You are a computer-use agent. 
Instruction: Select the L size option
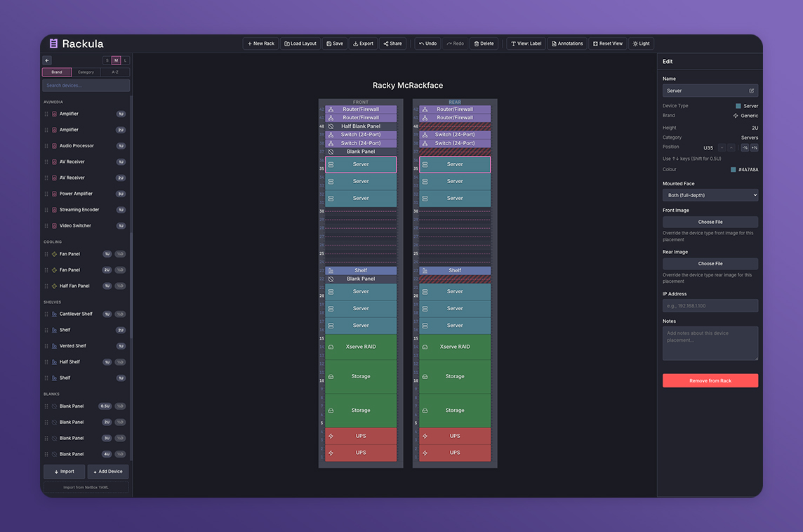click(x=126, y=60)
